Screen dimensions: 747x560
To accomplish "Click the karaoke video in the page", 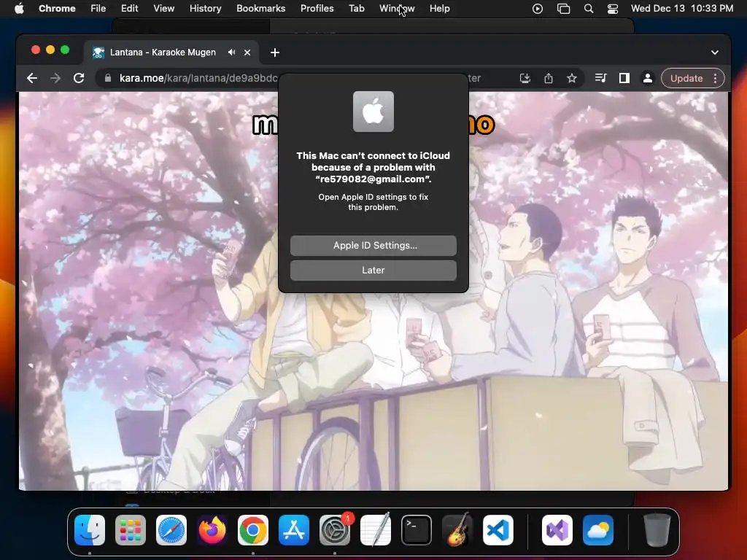I will click(x=373, y=291).
